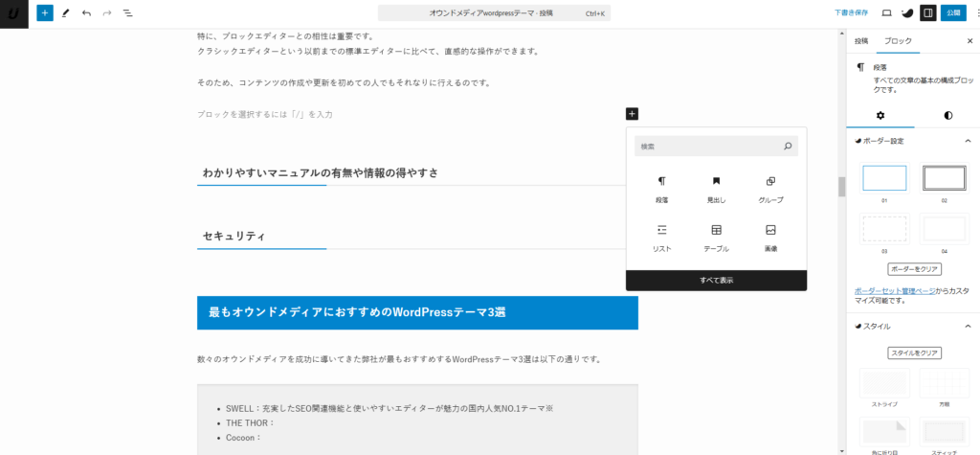Publish the post with 公開 button
The width and height of the screenshot is (980, 455).
952,12
